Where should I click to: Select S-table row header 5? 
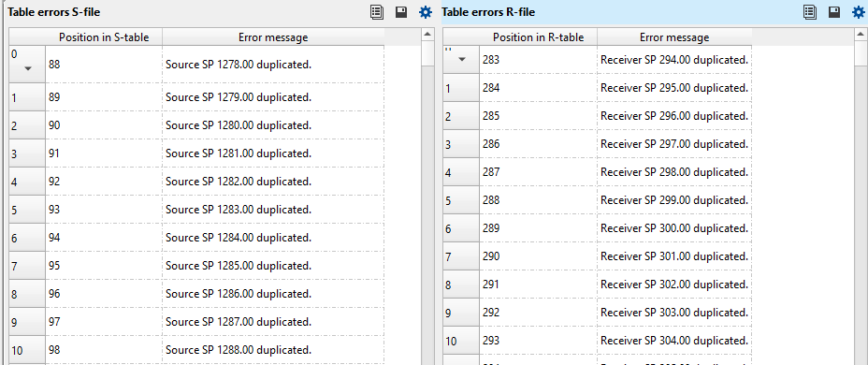click(27, 210)
